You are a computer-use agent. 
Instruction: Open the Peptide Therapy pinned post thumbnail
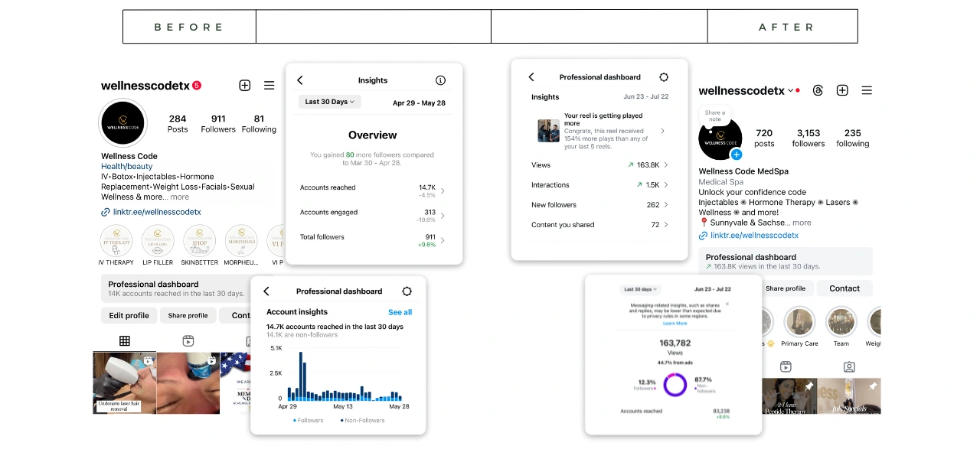tap(789, 396)
